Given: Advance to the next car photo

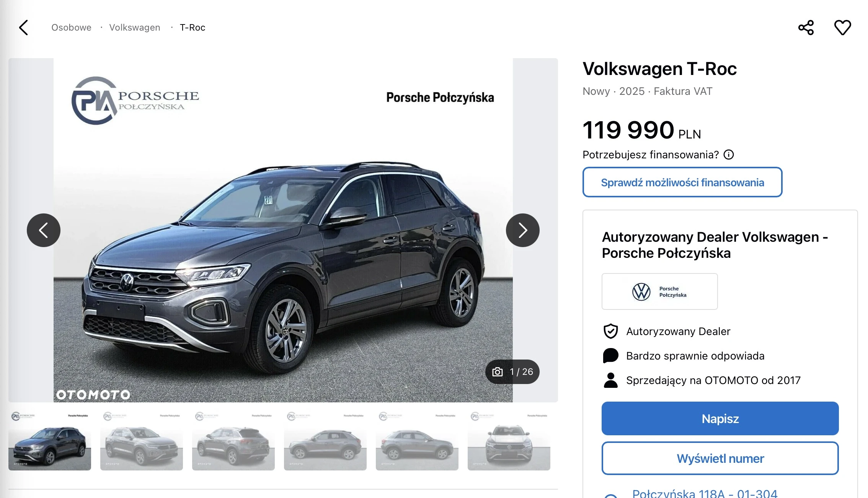Looking at the screenshot, I should click(523, 230).
